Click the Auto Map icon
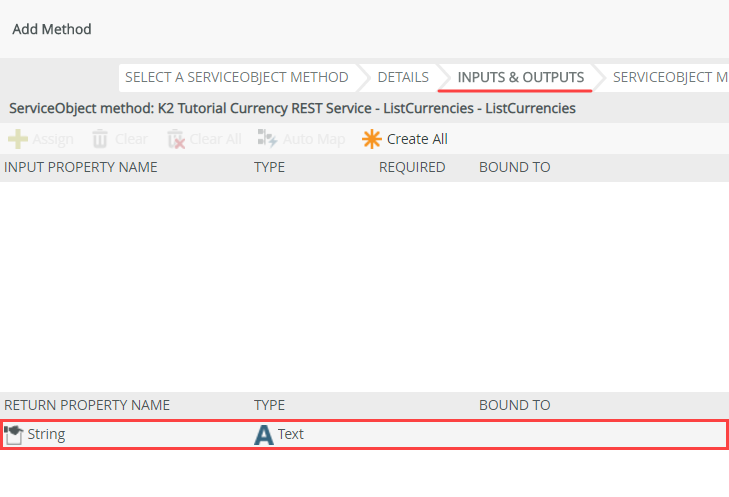This screenshot has height=497, width=729. click(x=267, y=139)
